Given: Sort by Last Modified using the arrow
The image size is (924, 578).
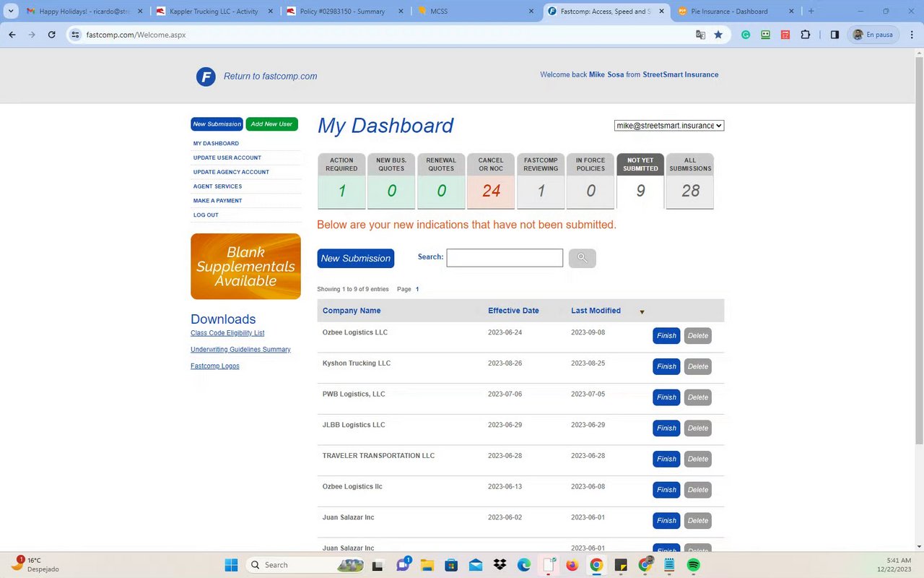Looking at the screenshot, I should pyautogui.click(x=642, y=312).
